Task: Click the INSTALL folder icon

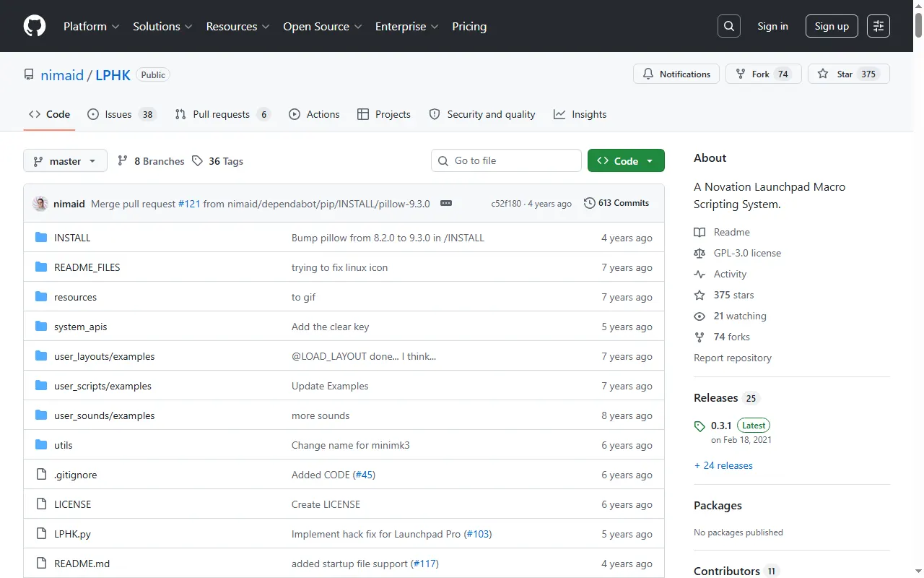Action: click(41, 238)
